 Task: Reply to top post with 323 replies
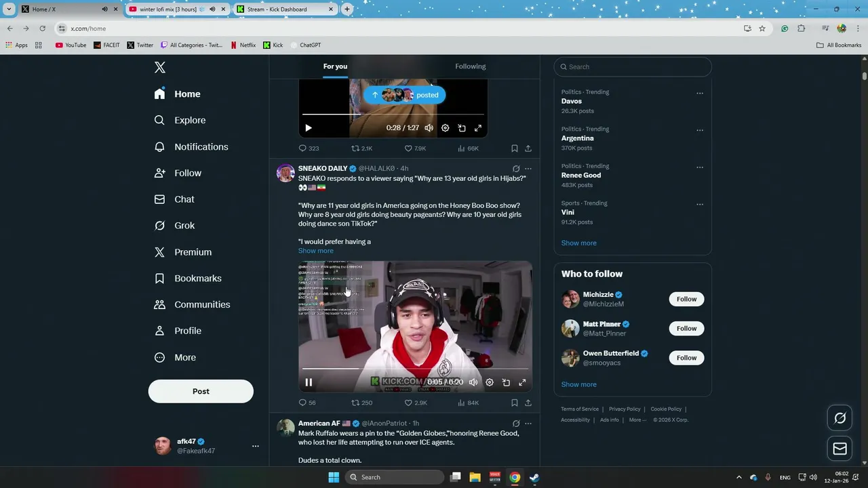[x=309, y=148]
